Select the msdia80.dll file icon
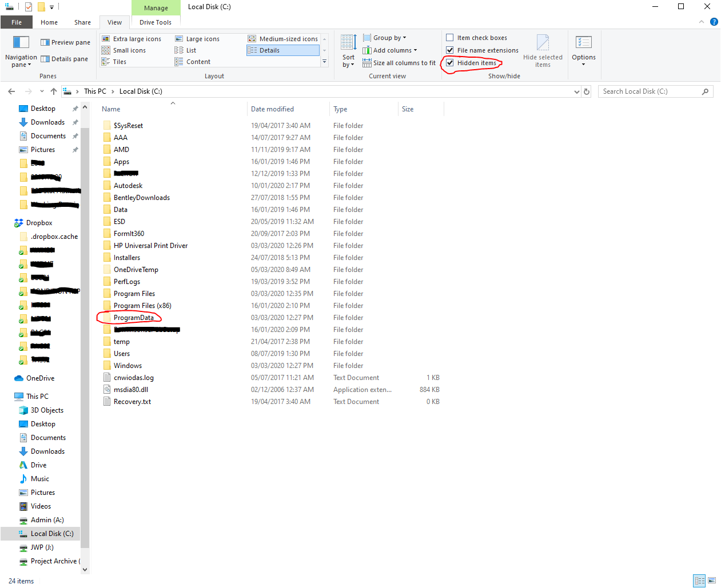The height and width of the screenshot is (588, 721). coord(107,389)
